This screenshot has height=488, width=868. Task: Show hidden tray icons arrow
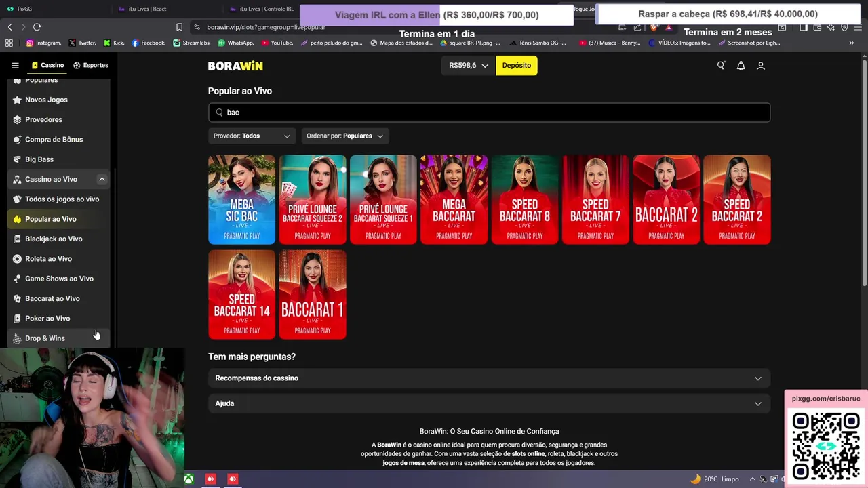point(752,479)
